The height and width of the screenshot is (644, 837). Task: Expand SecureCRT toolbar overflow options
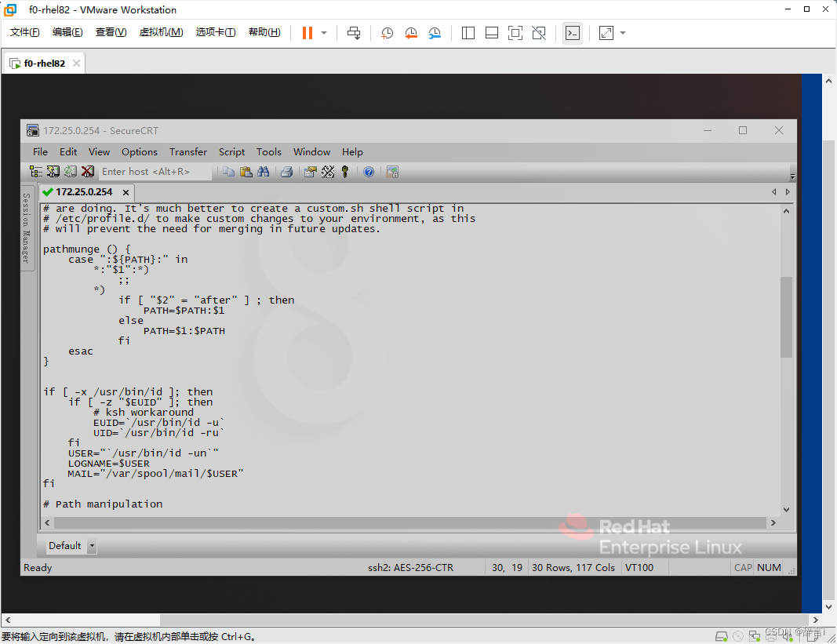click(792, 175)
